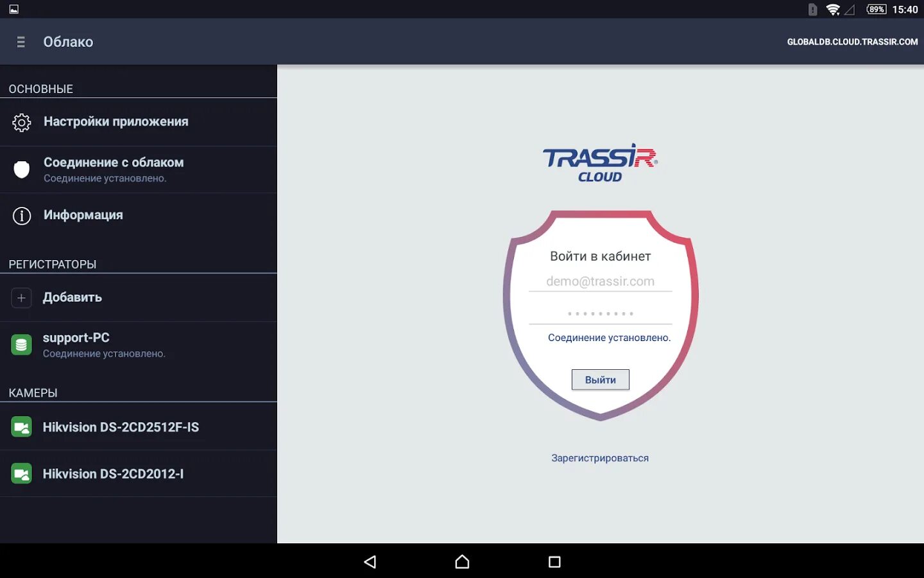
Task: Tap the cellular signal icon
Action: tap(850, 10)
